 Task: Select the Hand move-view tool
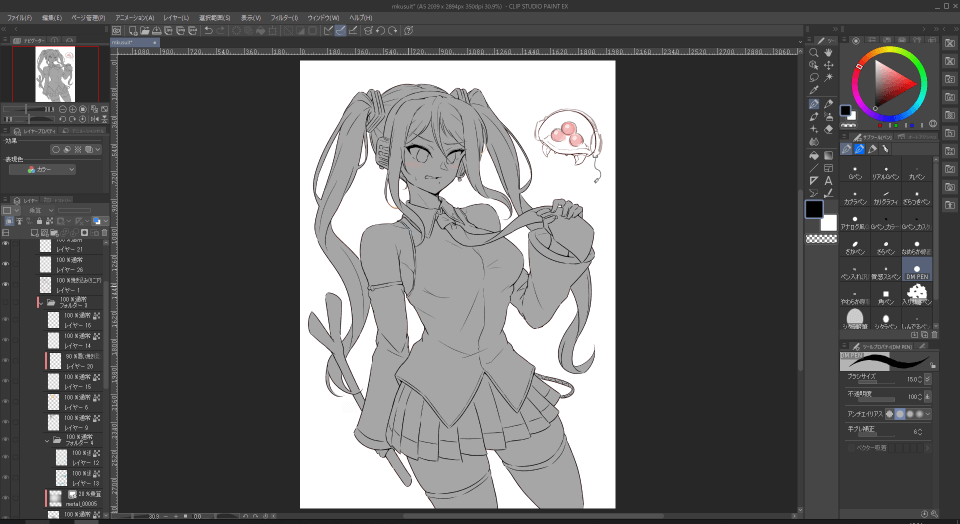tap(828, 53)
